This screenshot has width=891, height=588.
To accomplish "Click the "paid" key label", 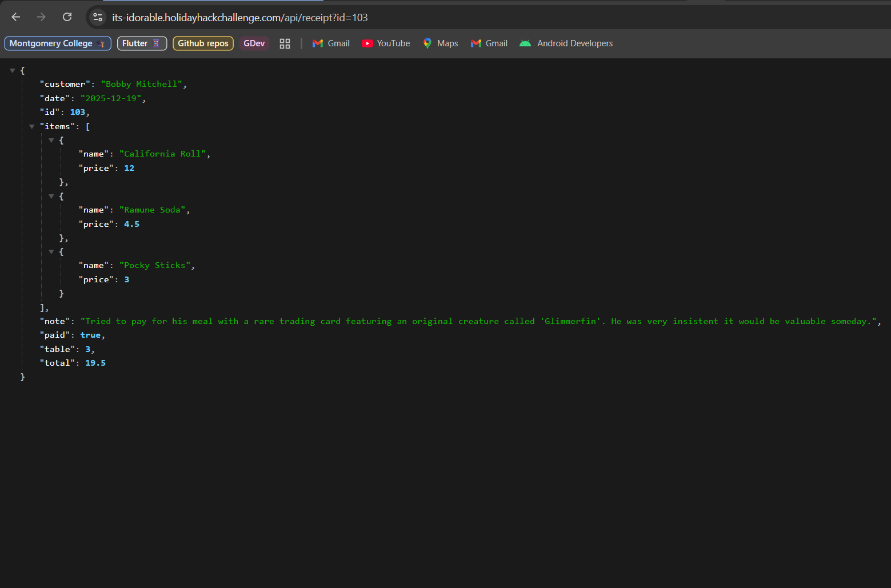I will (x=55, y=335).
